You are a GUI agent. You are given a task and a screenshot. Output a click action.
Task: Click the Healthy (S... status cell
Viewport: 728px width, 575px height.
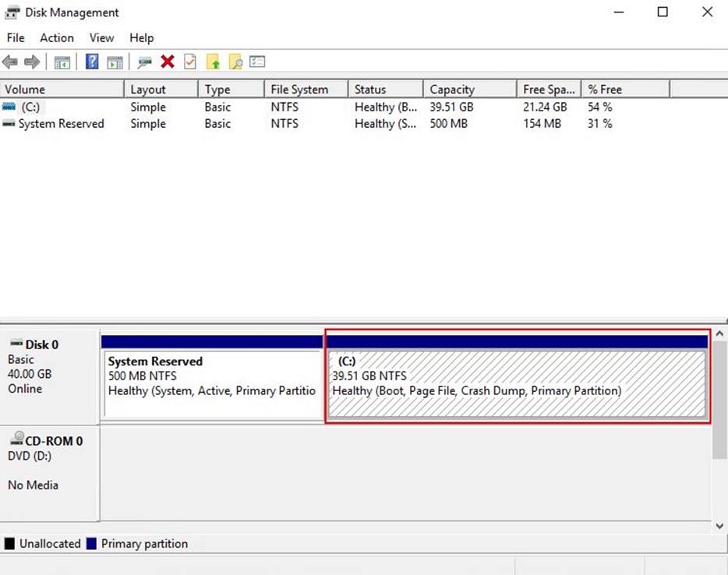click(x=385, y=123)
